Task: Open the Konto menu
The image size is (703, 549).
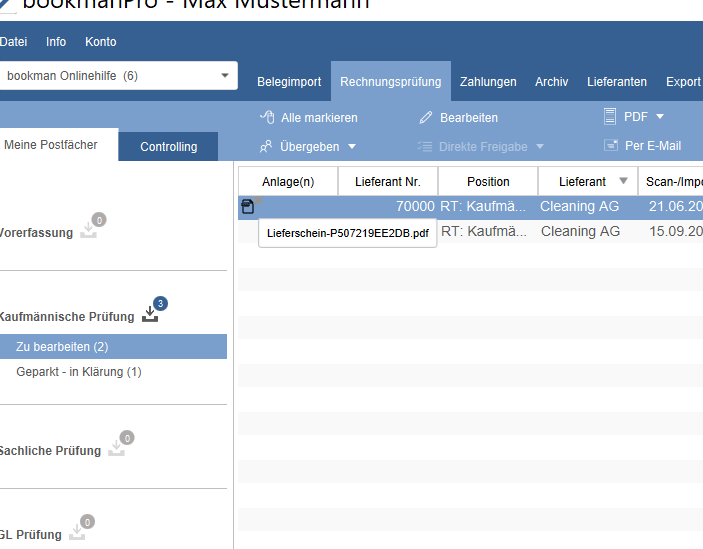Action: (101, 42)
